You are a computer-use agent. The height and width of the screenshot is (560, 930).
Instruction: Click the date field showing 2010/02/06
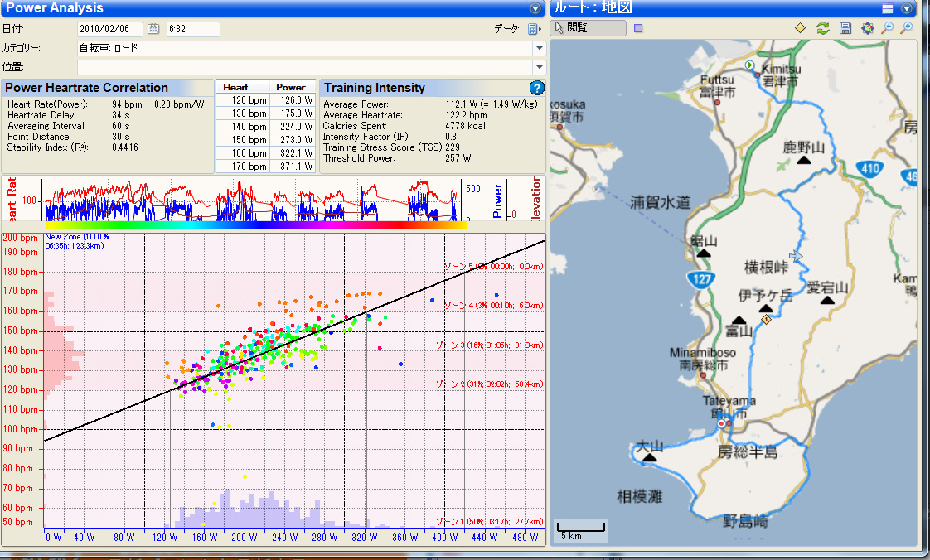click(x=109, y=29)
